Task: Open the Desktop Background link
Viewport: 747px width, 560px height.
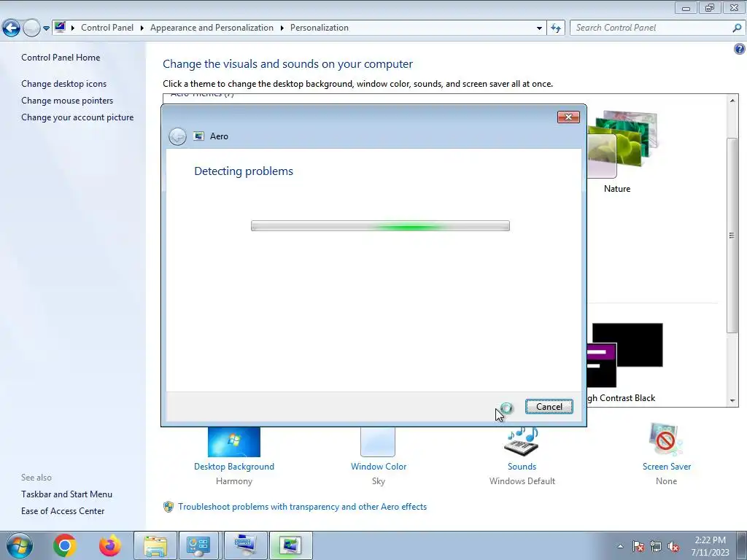Action: [234, 467]
